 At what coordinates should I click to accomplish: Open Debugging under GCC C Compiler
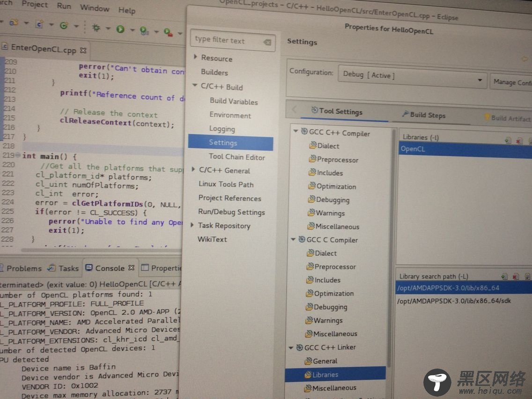[x=326, y=307]
